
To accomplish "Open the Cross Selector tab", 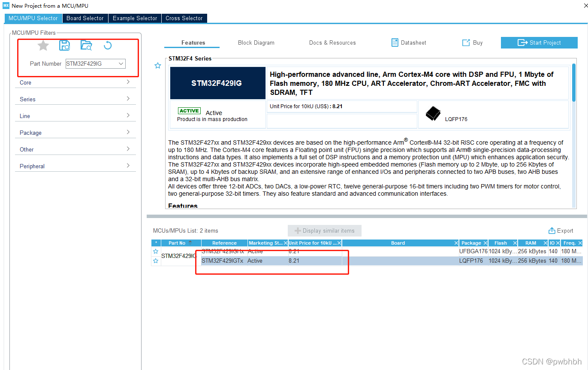I will pos(184,18).
